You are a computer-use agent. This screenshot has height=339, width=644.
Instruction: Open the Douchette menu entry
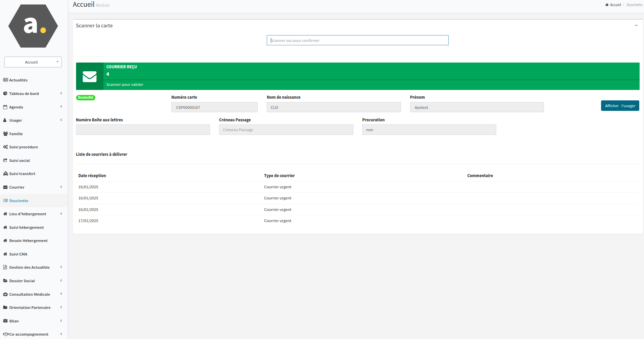[19, 200]
